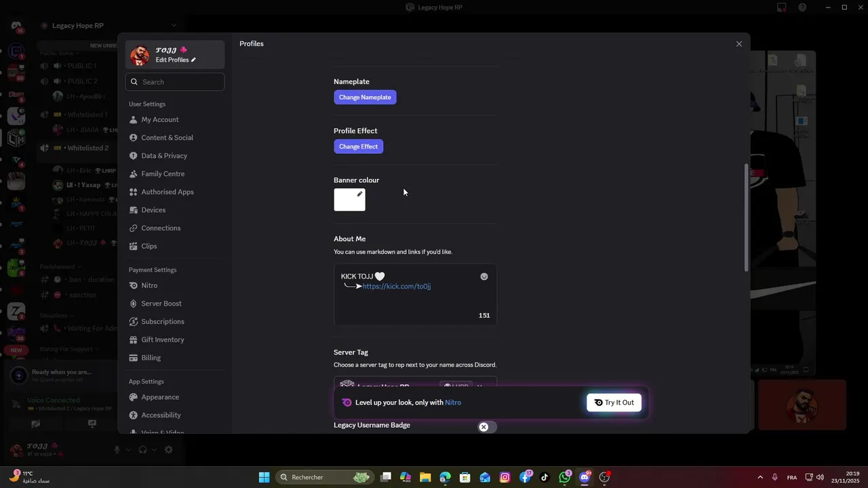Click Try It Out Nitro button
This screenshot has height=488, width=868.
[614, 403]
